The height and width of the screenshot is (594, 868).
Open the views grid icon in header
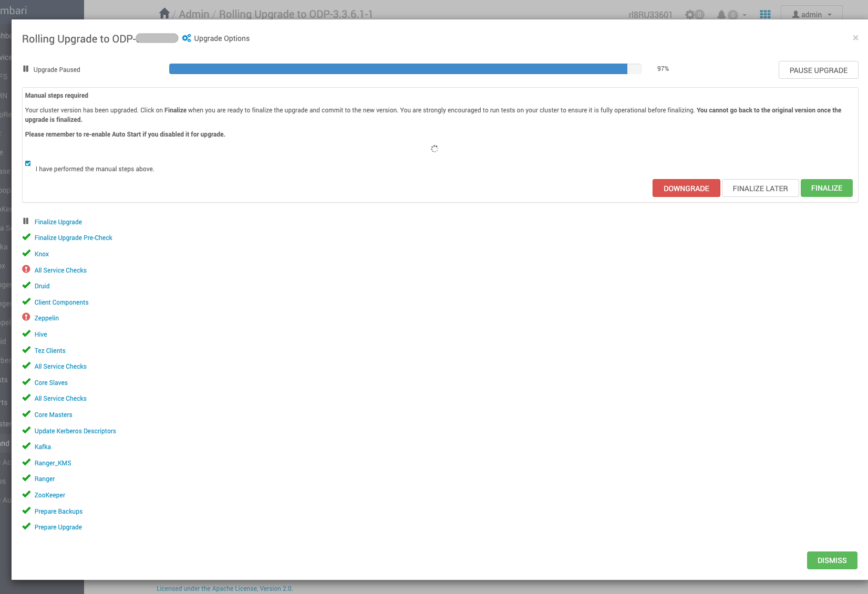click(765, 15)
